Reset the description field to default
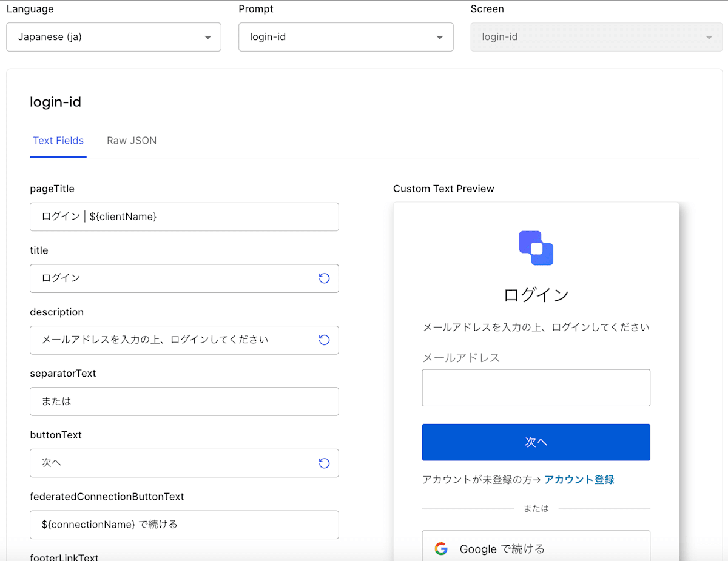 point(324,340)
